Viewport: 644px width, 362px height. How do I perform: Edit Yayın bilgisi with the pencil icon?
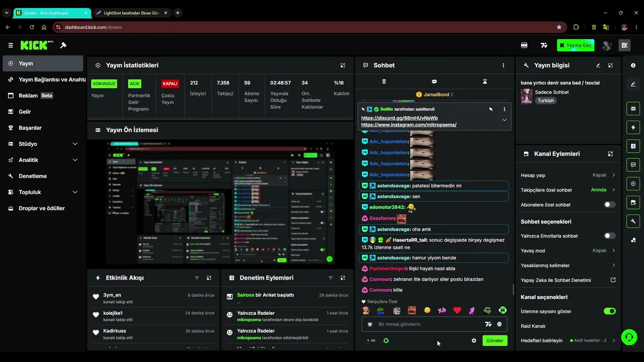coord(598,65)
